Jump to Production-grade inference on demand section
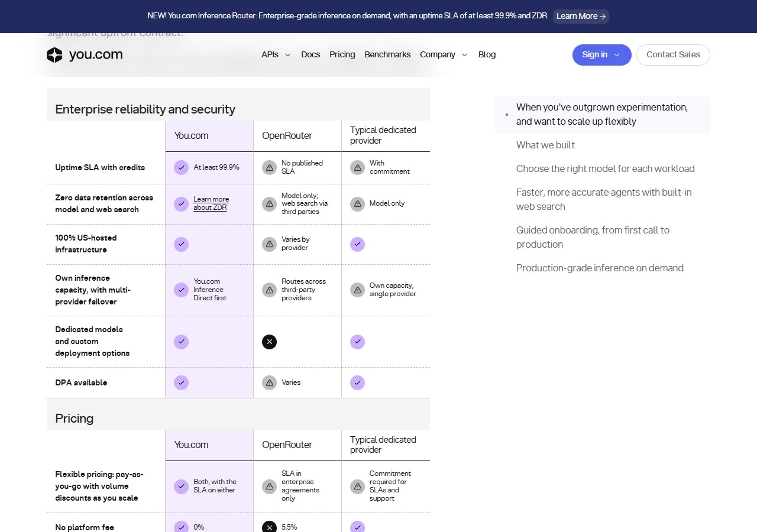Screen dimensions: 757x532 point(600,268)
